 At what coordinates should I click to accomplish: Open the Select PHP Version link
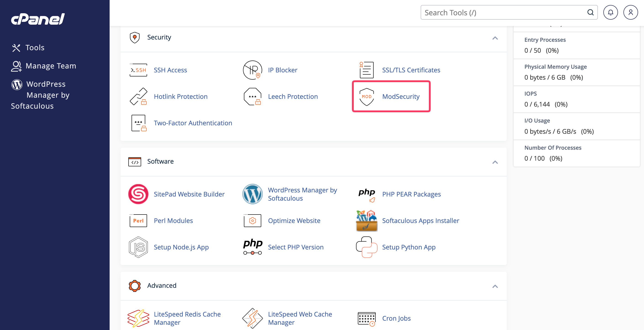(296, 247)
